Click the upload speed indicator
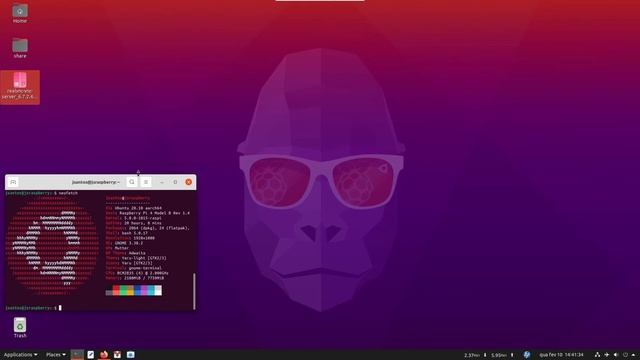The height and width of the screenshot is (360, 640). (x=502, y=355)
